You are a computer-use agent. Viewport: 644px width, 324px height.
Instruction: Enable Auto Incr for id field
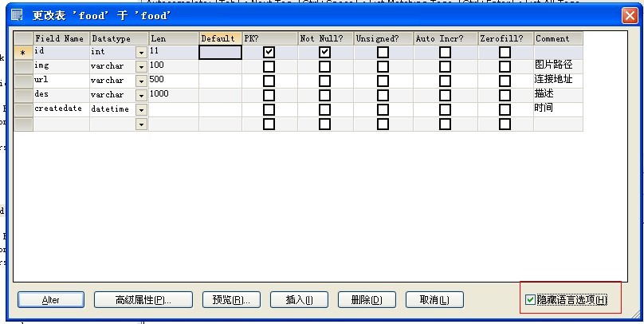[446, 52]
